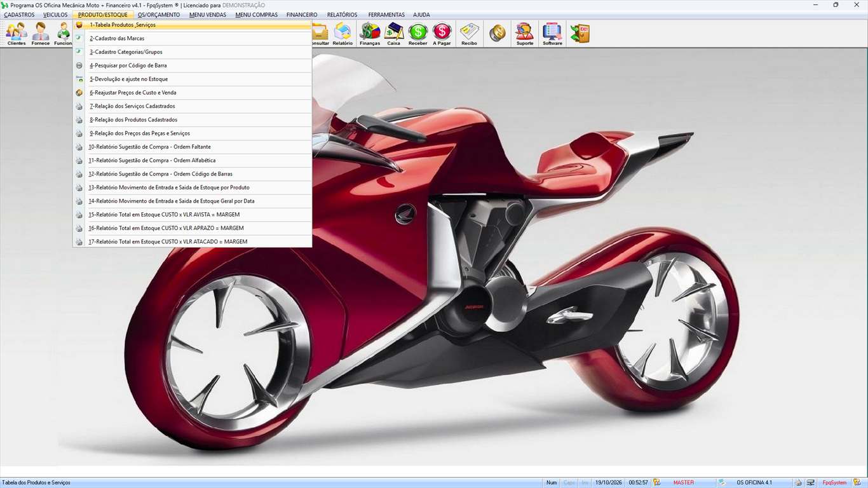Viewport: 868px width, 488px height.
Task: Open the FERRAMENTAS menu
Action: point(386,15)
